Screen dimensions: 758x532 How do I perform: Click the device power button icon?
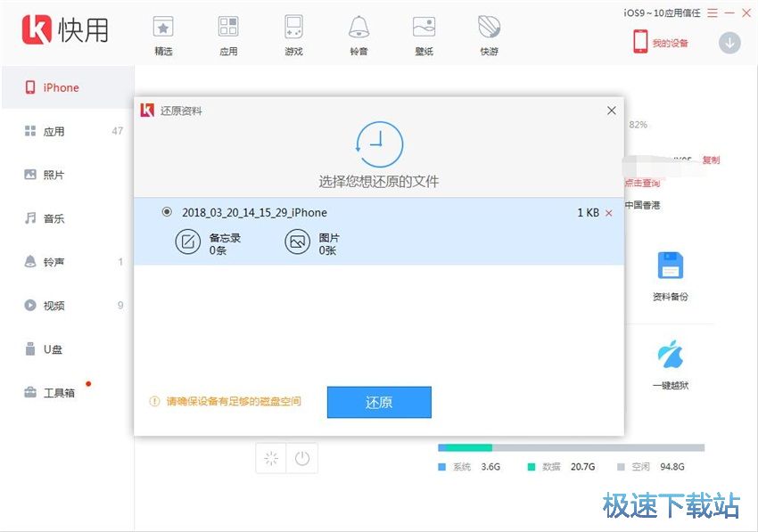point(302,458)
